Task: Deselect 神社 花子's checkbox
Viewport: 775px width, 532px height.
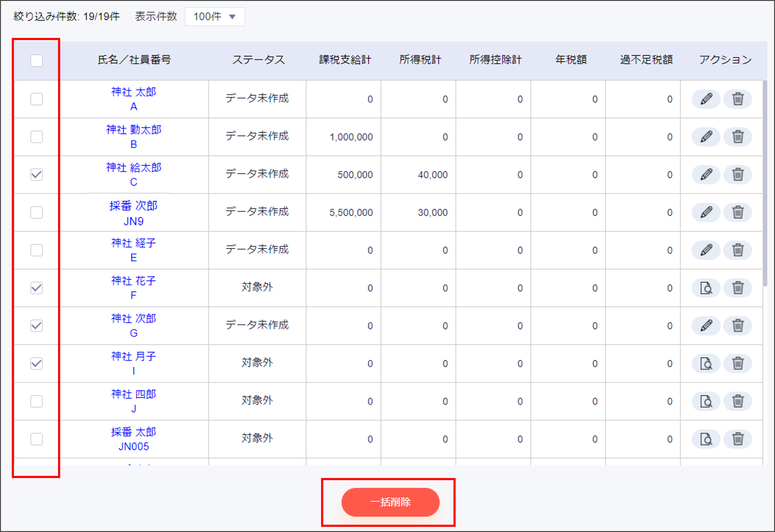Action: point(36,288)
